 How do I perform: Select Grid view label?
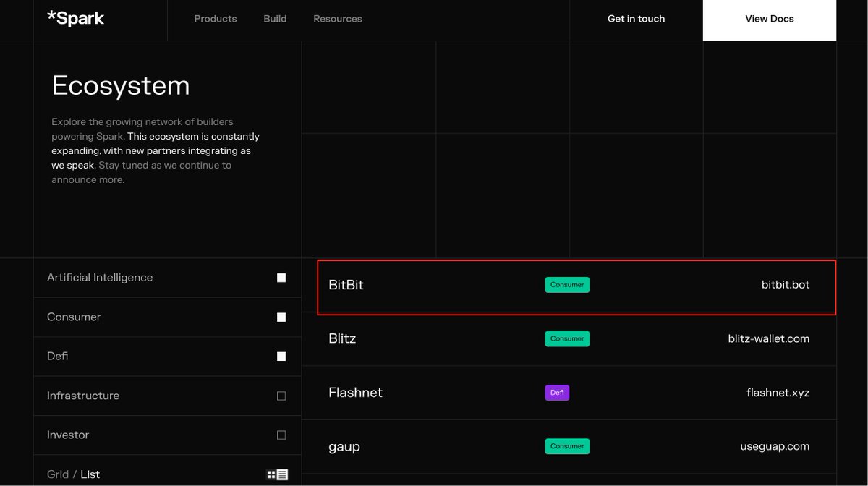(x=58, y=474)
